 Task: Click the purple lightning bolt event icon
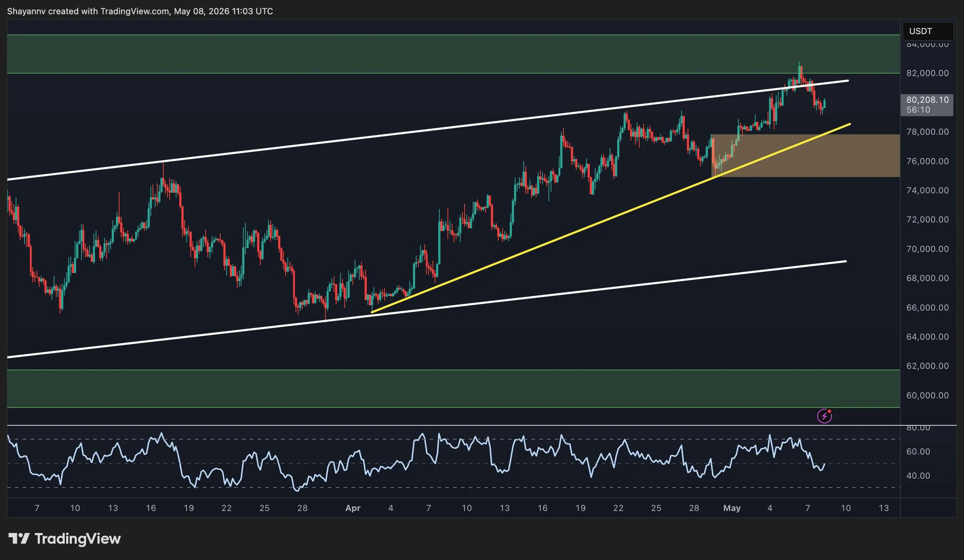[x=824, y=416]
